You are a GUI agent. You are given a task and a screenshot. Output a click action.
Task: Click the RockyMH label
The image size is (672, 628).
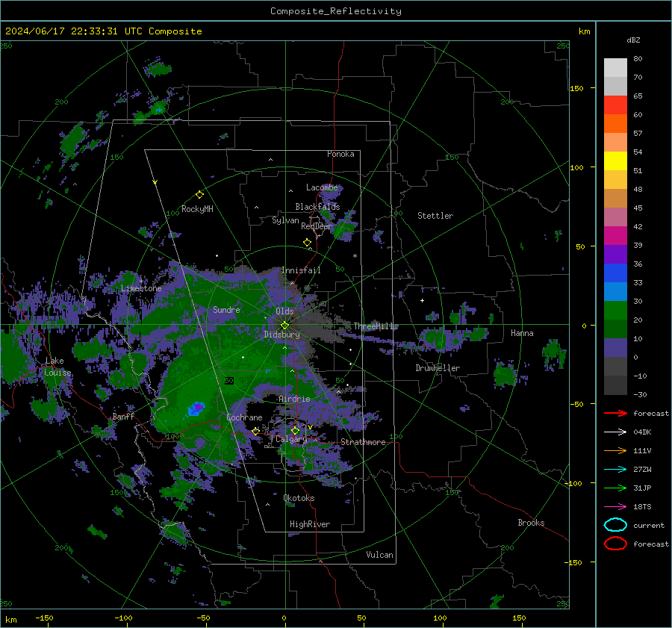pyautogui.click(x=197, y=209)
